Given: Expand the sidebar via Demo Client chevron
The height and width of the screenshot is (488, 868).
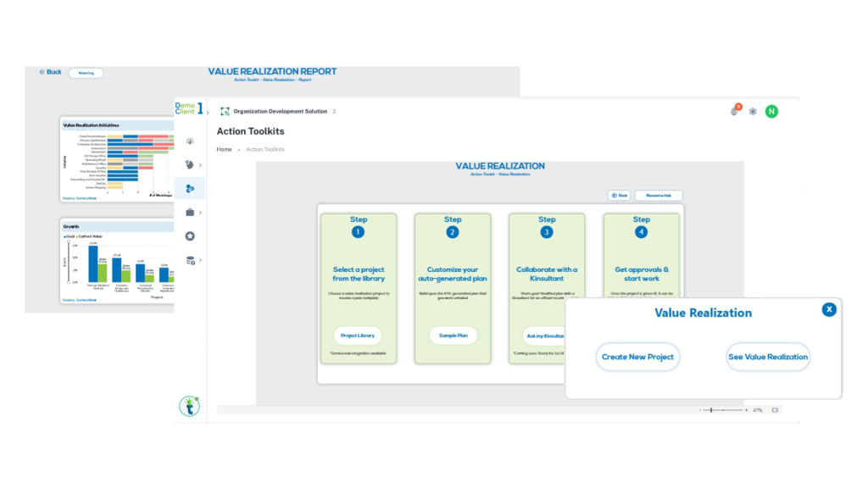Looking at the screenshot, I should (x=208, y=111).
